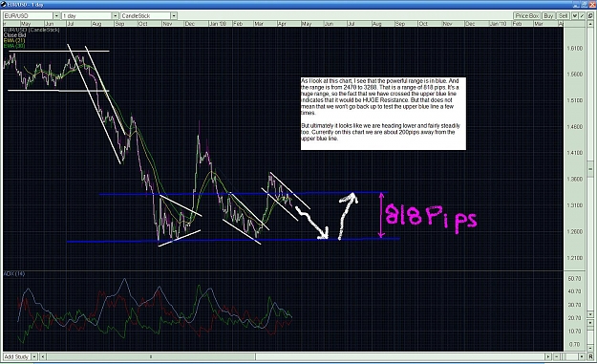Click the EMA (21) legend label
The height and width of the screenshot is (364, 597).
point(14,40)
